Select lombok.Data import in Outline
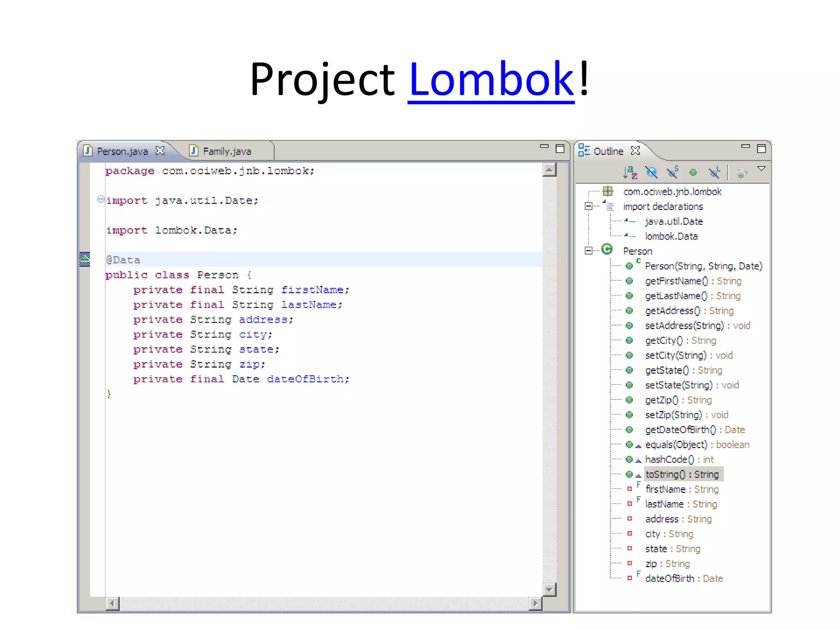The width and height of the screenshot is (840, 630). 671,236
